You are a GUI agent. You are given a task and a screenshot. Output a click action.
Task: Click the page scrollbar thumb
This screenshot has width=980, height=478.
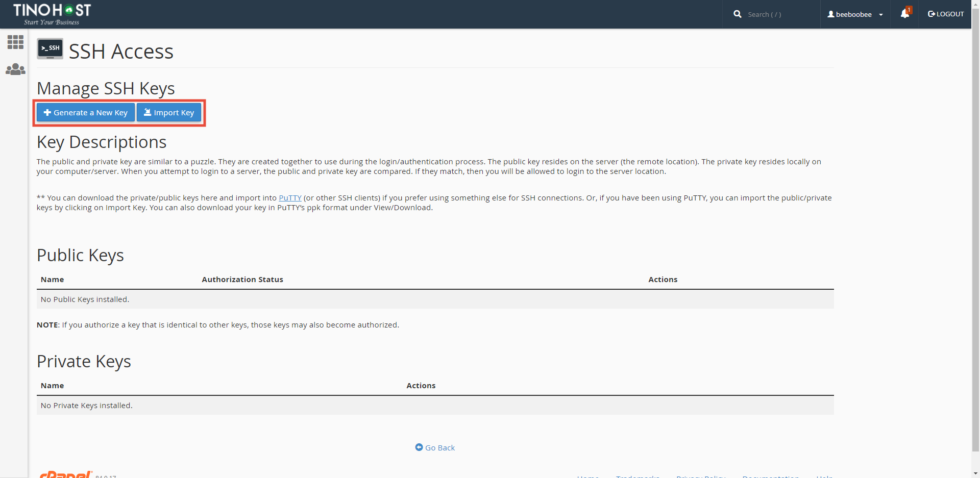tap(975, 230)
